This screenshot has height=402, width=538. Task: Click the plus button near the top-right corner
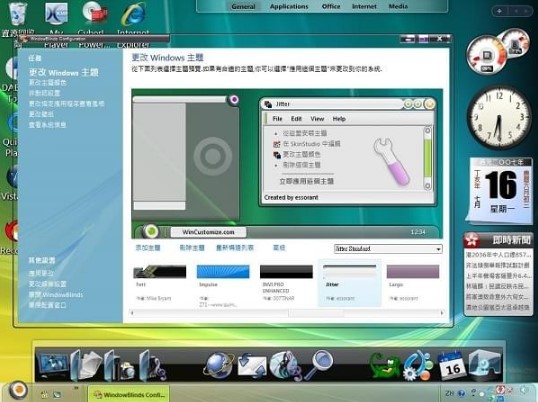500,11
